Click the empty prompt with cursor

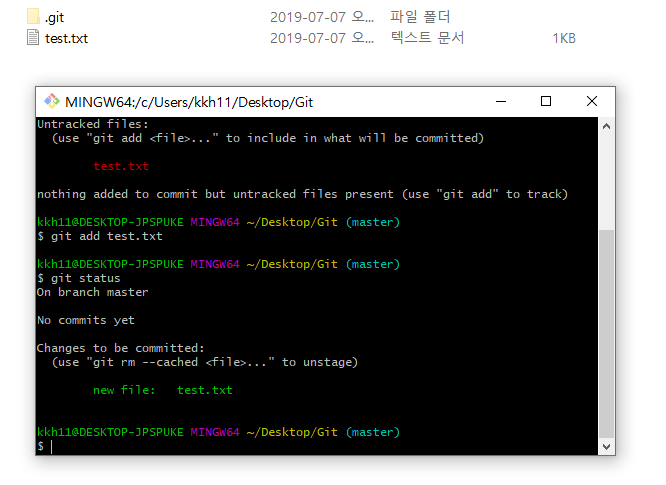click(45, 446)
